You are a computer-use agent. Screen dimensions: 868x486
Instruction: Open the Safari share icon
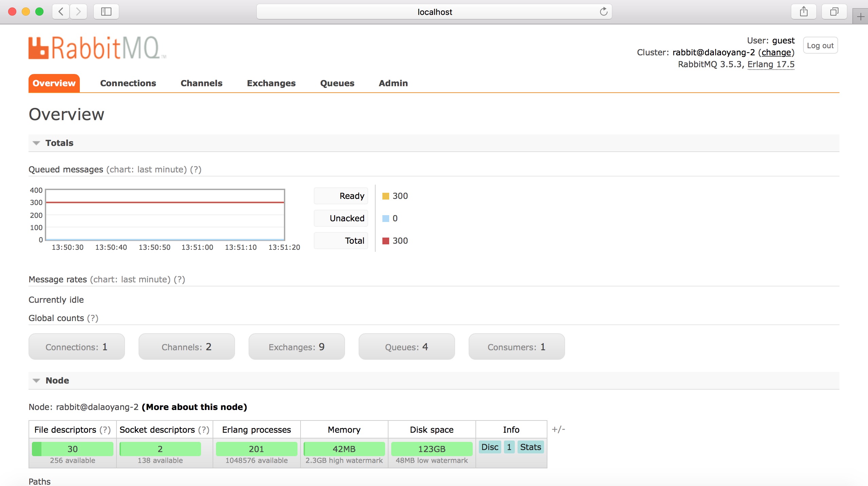(803, 12)
